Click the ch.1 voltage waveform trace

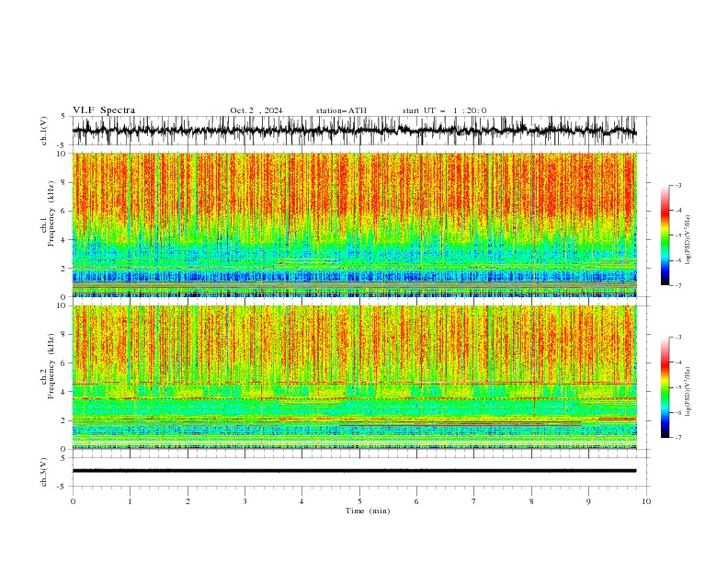pos(354,131)
